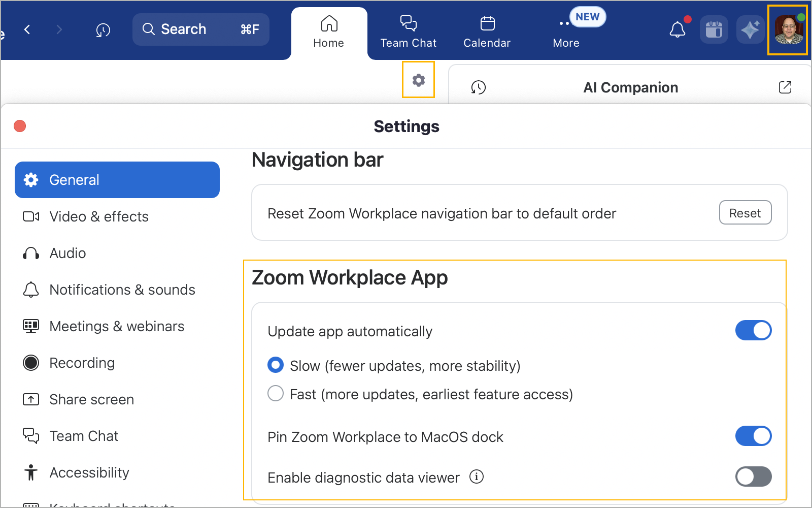Screen dimensions: 812x508
Task: Open Video & effects settings
Action: click(99, 217)
